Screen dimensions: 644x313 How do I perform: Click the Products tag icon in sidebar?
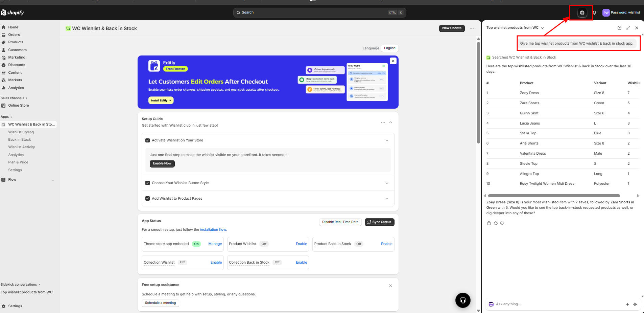[x=3, y=42]
